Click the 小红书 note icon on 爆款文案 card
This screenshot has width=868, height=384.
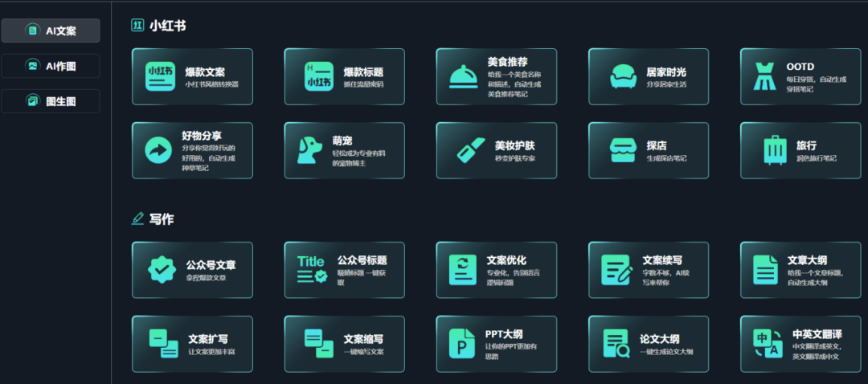coord(160,77)
